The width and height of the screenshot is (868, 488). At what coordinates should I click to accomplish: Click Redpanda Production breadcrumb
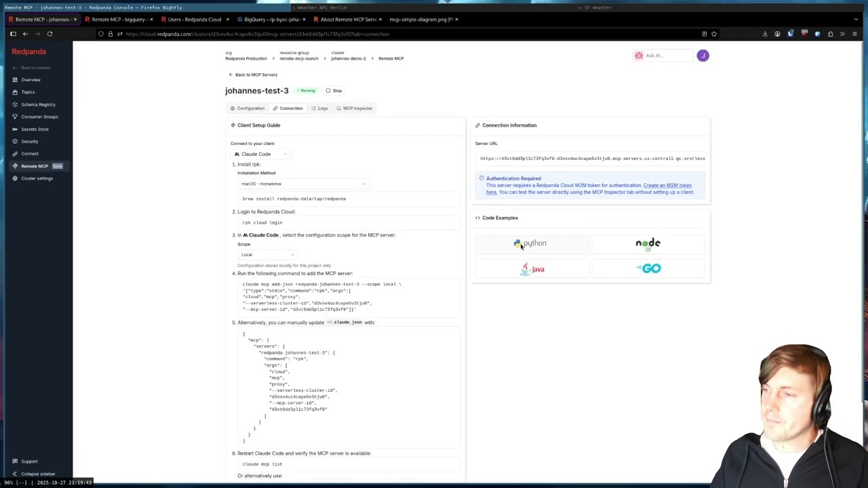tap(246, 58)
